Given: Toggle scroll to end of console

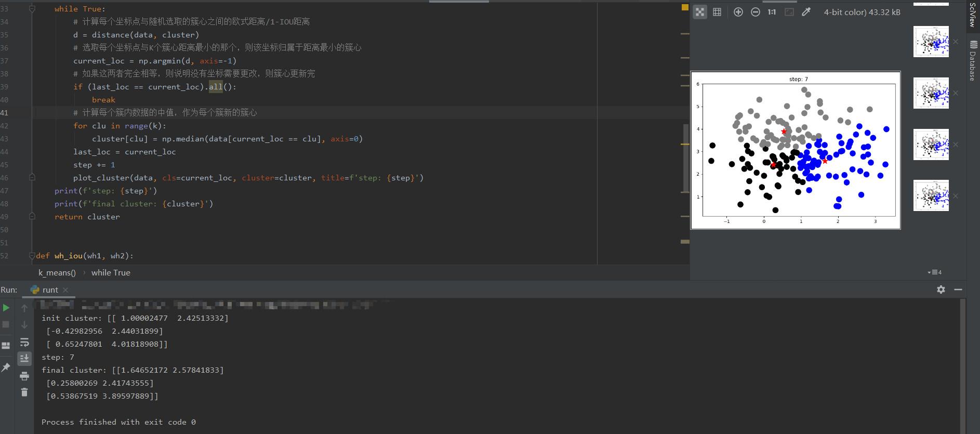Looking at the screenshot, I should click(x=24, y=359).
